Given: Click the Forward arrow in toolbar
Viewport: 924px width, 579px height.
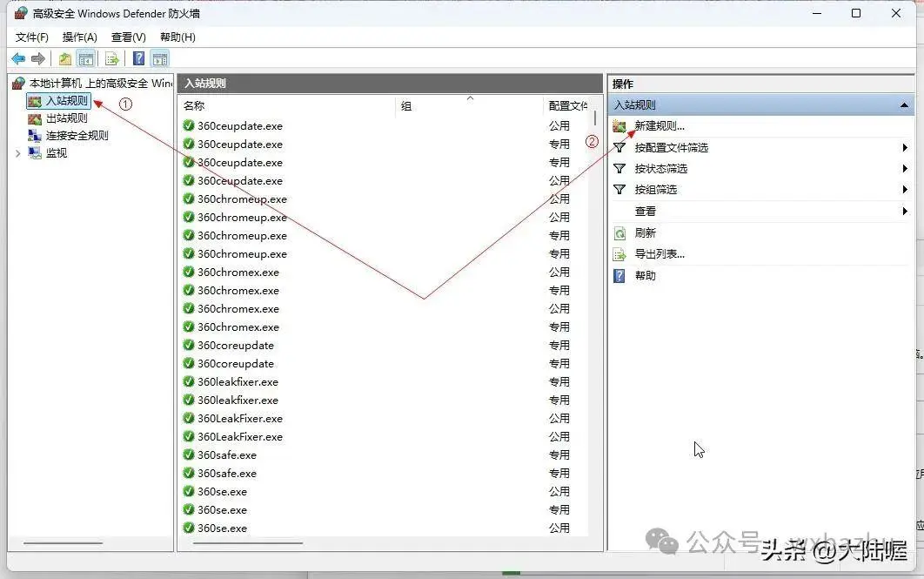Looking at the screenshot, I should (x=38, y=58).
